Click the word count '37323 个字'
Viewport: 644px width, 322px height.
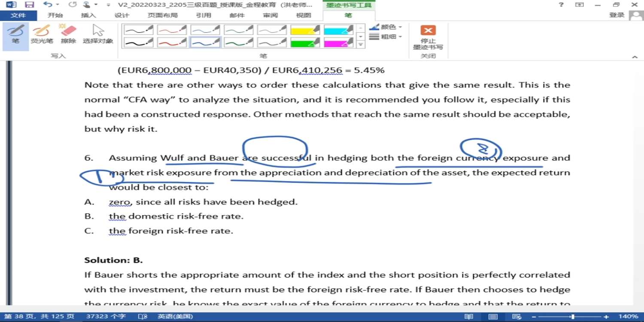[106, 316]
